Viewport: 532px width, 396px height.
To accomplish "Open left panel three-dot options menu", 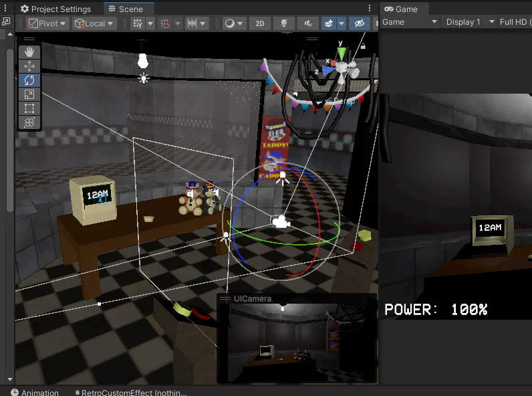I will pyautogui.click(x=5, y=8).
